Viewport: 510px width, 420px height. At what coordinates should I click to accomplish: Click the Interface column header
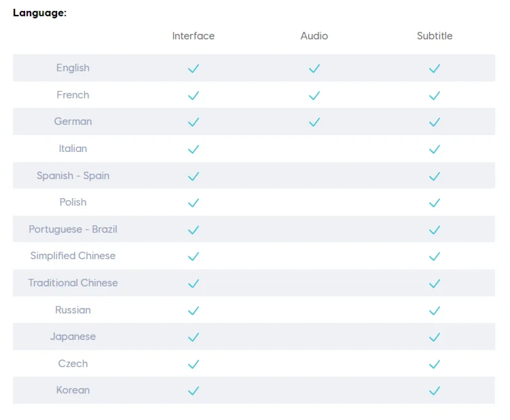194,36
